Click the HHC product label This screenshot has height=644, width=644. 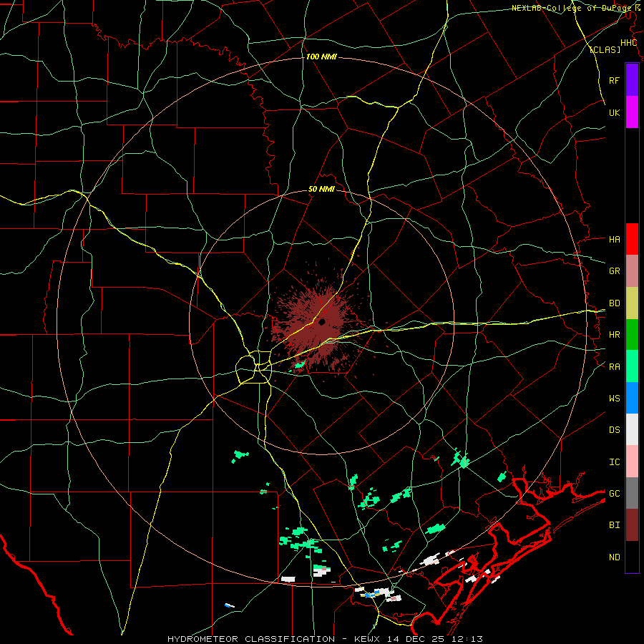[x=628, y=43]
